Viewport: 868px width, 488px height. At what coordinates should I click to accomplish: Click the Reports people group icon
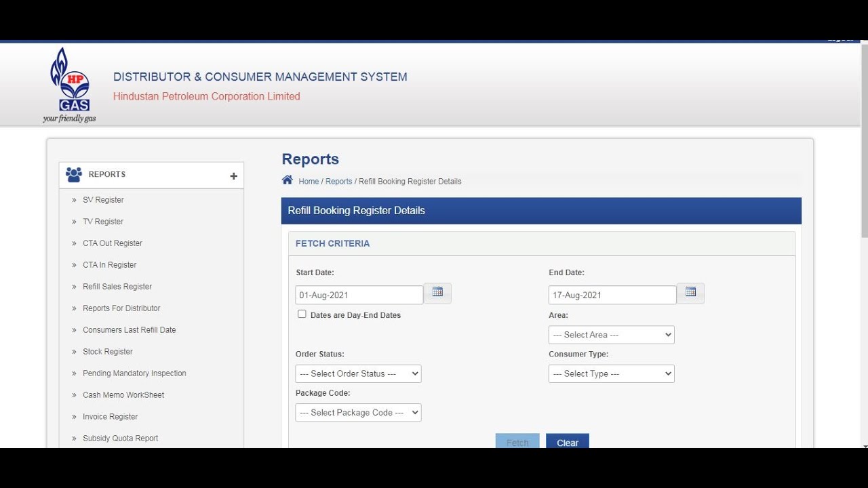(x=74, y=174)
